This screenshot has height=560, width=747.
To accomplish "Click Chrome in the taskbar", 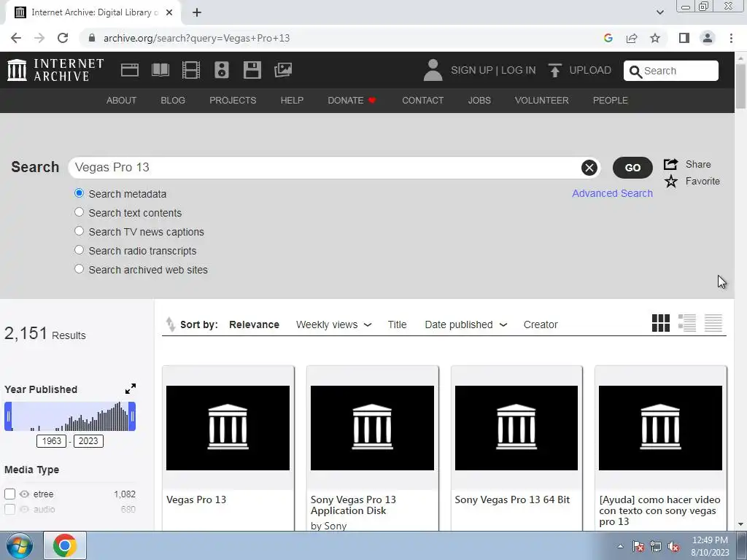I will 65,545.
